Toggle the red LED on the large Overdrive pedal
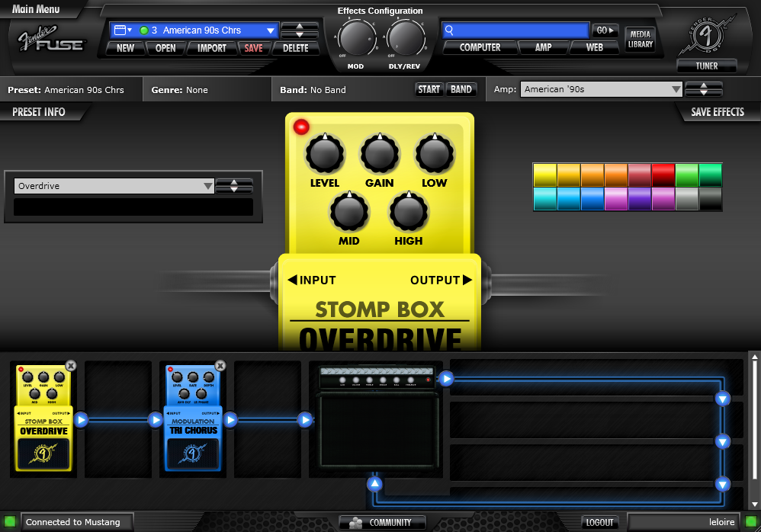 pyautogui.click(x=301, y=127)
